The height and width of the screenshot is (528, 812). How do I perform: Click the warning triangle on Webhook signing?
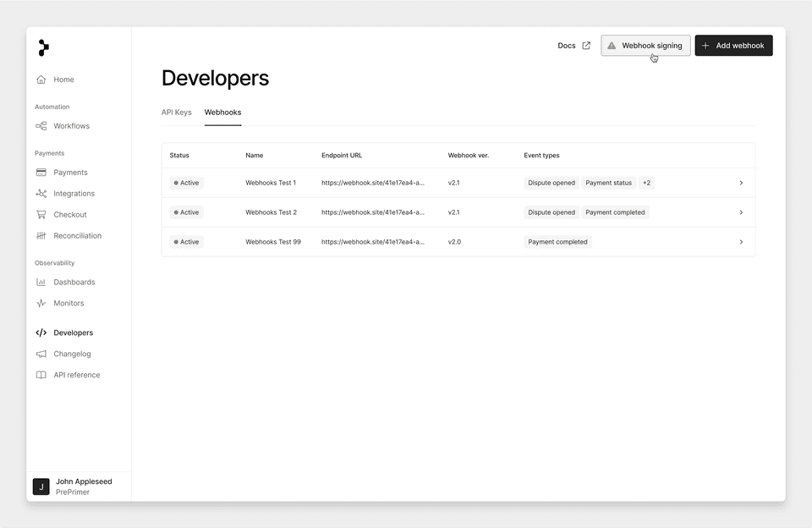coord(612,46)
